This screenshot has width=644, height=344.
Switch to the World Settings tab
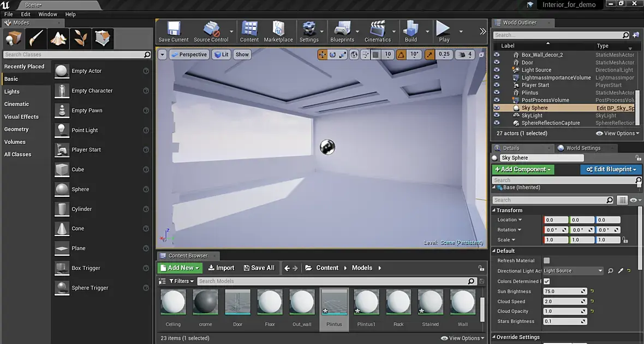pos(583,148)
